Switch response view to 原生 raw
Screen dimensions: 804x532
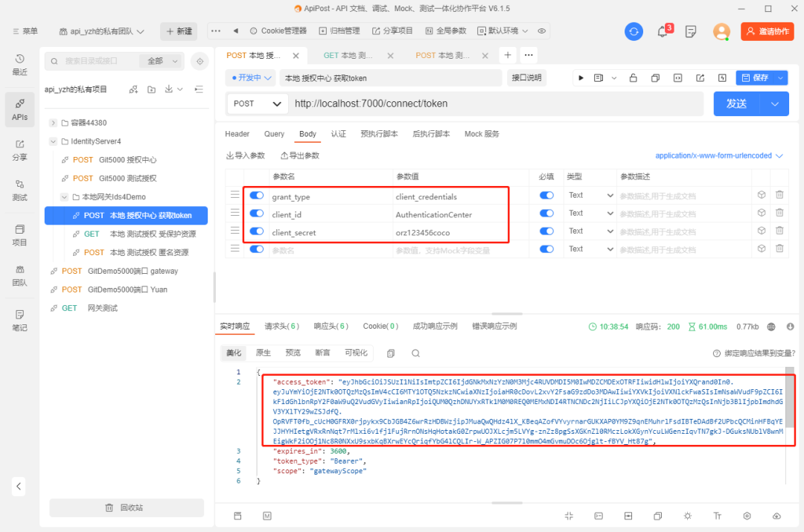(263, 353)
